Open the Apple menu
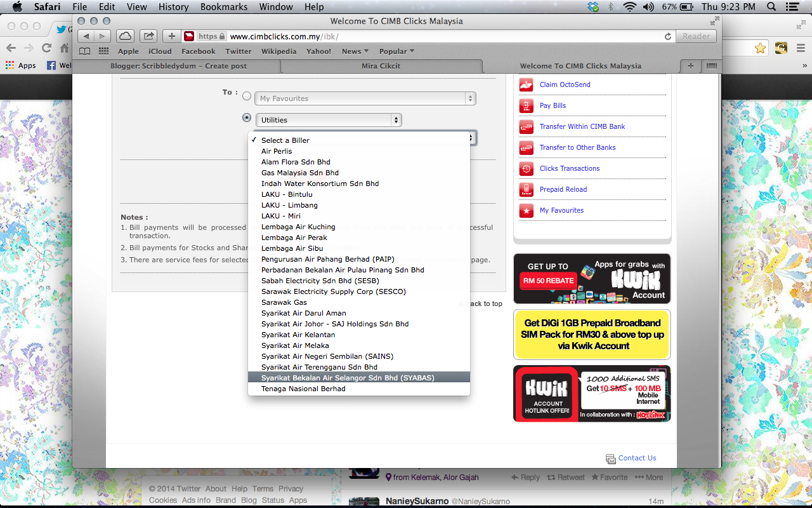The height and width of the screenshot is (508, 812). 17,7
